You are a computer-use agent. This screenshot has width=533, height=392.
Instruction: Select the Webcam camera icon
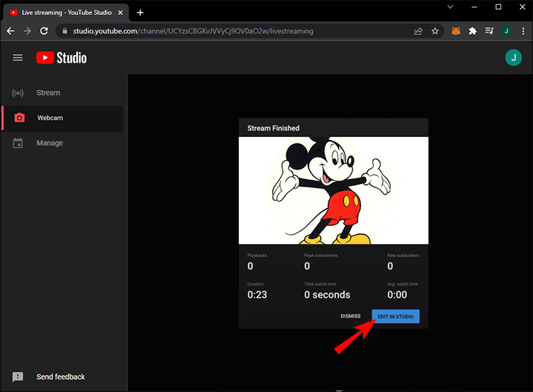[19, 118]
